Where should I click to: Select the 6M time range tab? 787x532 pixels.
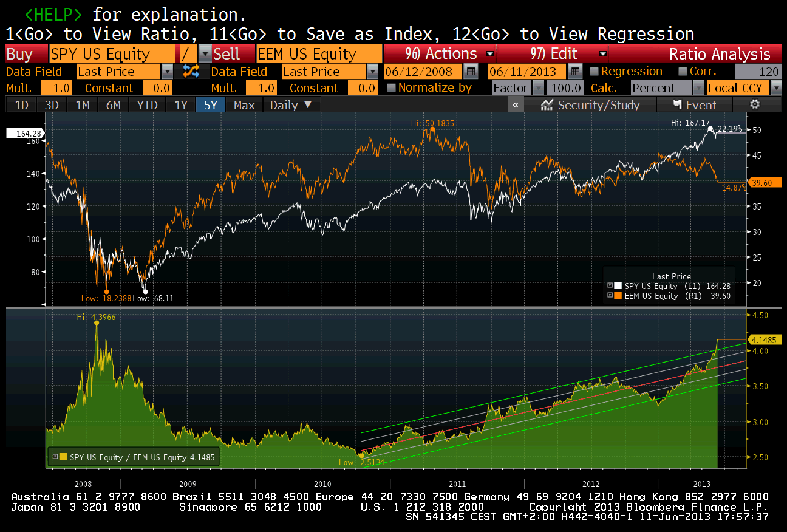114,105
